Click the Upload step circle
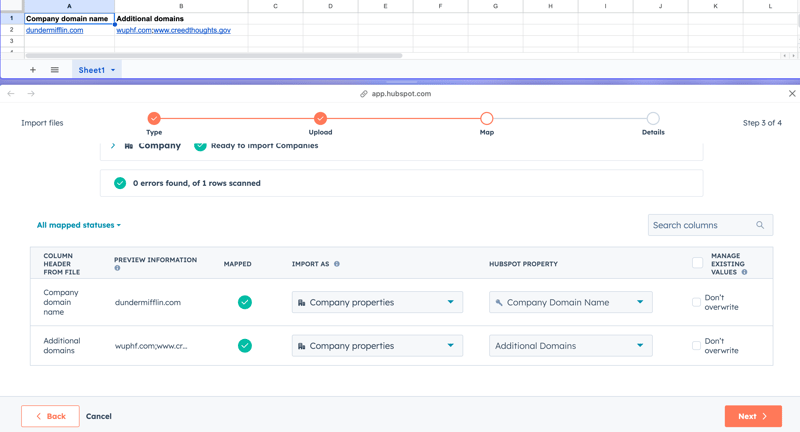The height and width of the screenshot is (432, 800). (320, 118)
